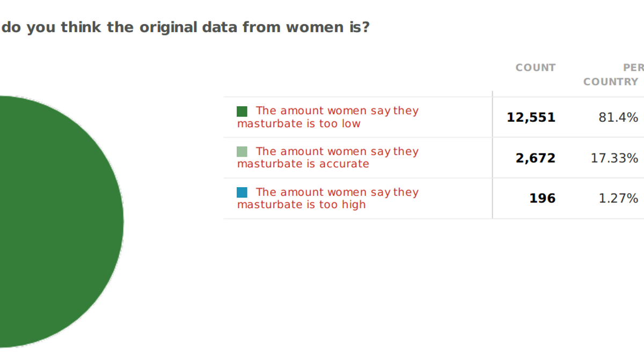Open the 'too low' answer link

(328, 117)
